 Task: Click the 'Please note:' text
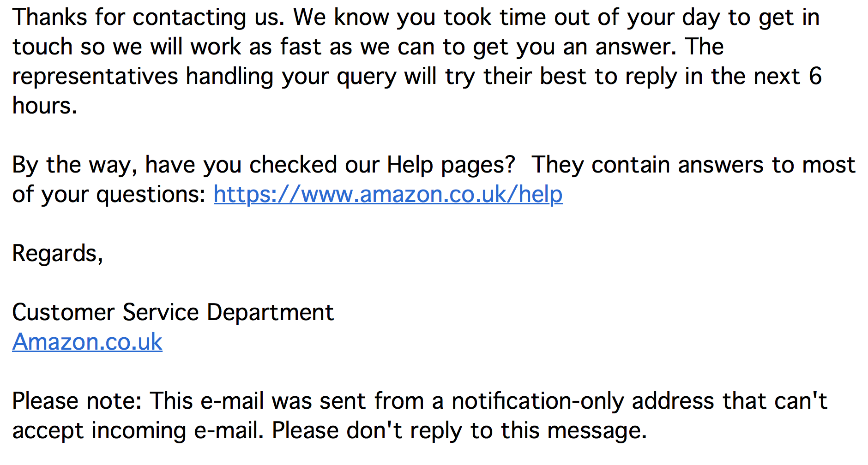tap(77, 401)
